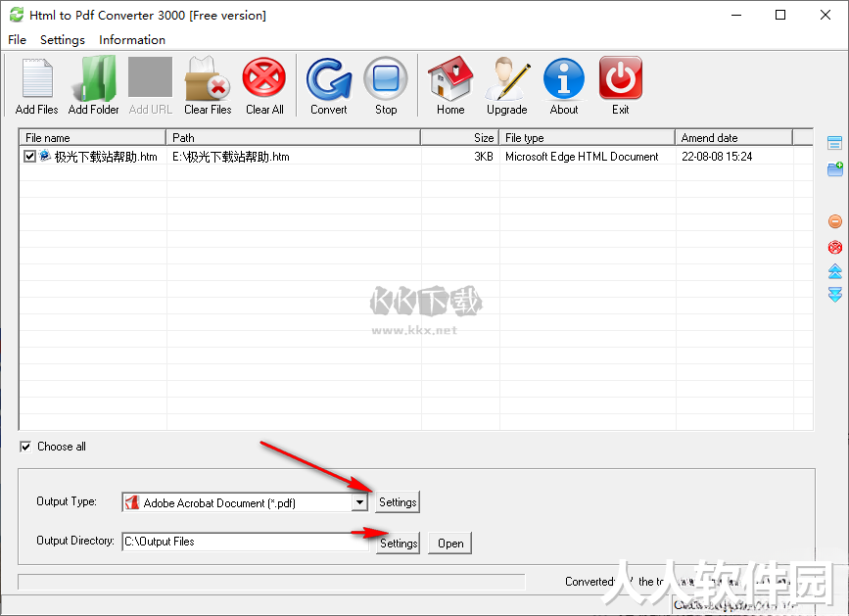Click the conversion progress bar
The width and height of the screenshot is (849, 616).
[x=271, y=582]
